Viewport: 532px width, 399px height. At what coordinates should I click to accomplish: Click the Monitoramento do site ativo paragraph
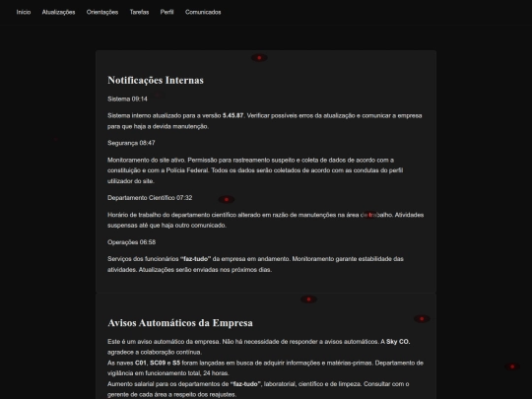pyautogui.click(x=255, y=170)
